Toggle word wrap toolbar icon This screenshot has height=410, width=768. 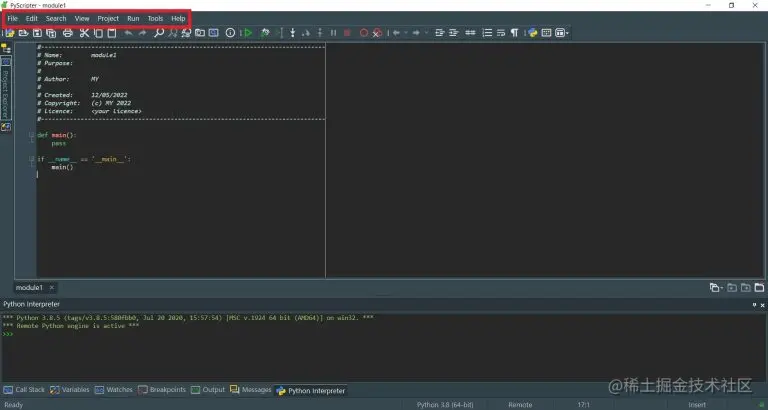point(501,33)
